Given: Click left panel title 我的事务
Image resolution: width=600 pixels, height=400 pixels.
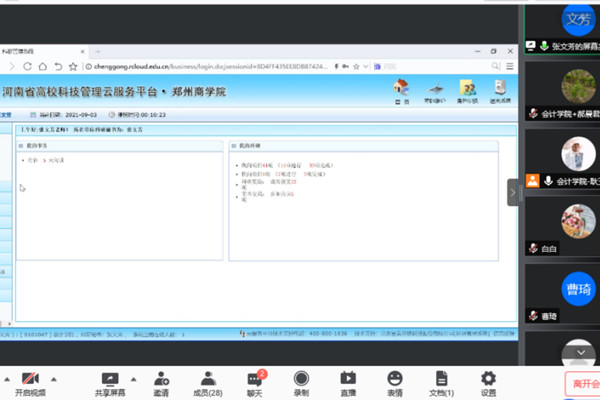Looking at the screenshot, I should tap(37, 146).
